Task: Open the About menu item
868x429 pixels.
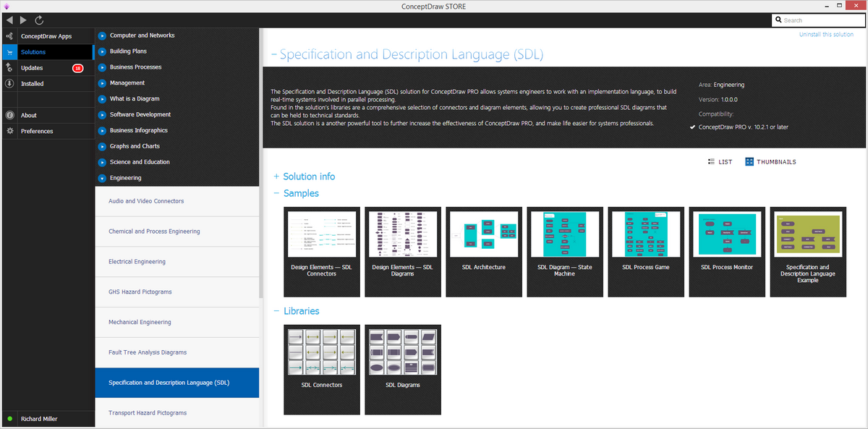Action: (x=29, y=115)
